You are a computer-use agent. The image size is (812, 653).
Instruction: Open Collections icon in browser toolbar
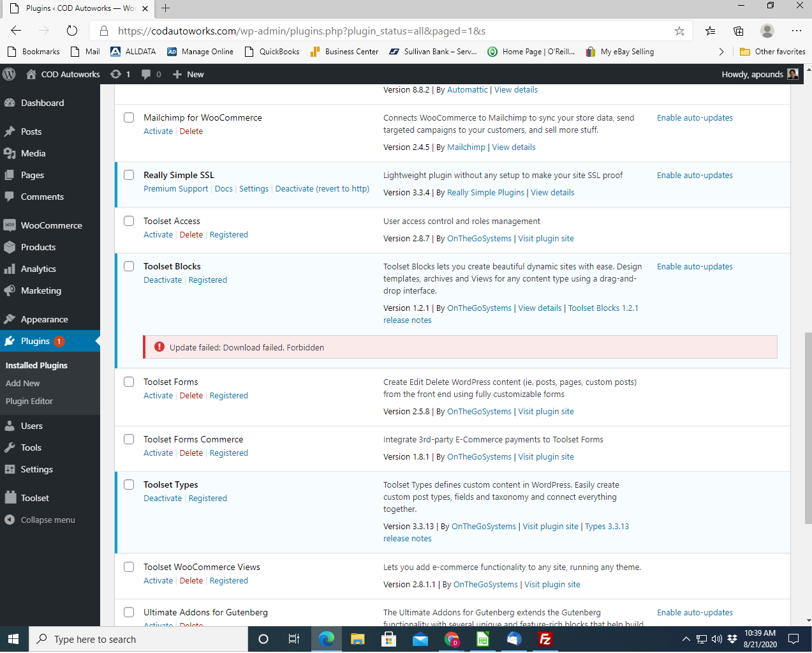point(738,31)
